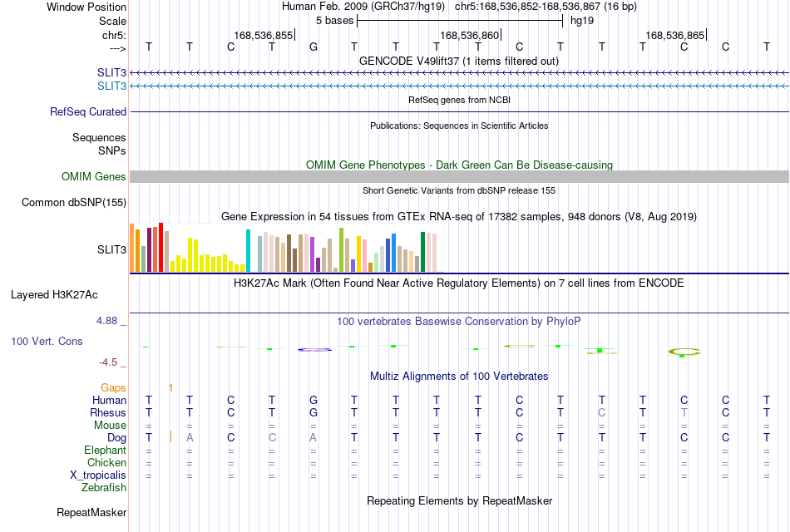The width and height of the screenshot is (790, 532).
Task: Click the red bar in GTEx chart
Action: point(160,248)
